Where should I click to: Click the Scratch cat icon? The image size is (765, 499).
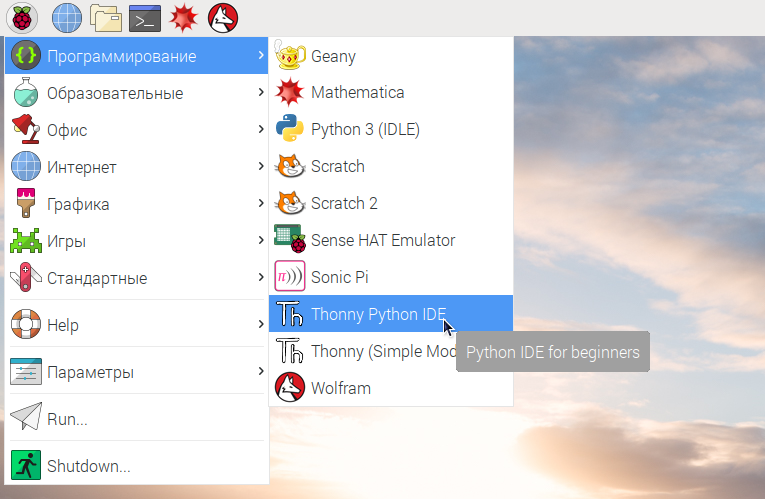click(290, 166)
